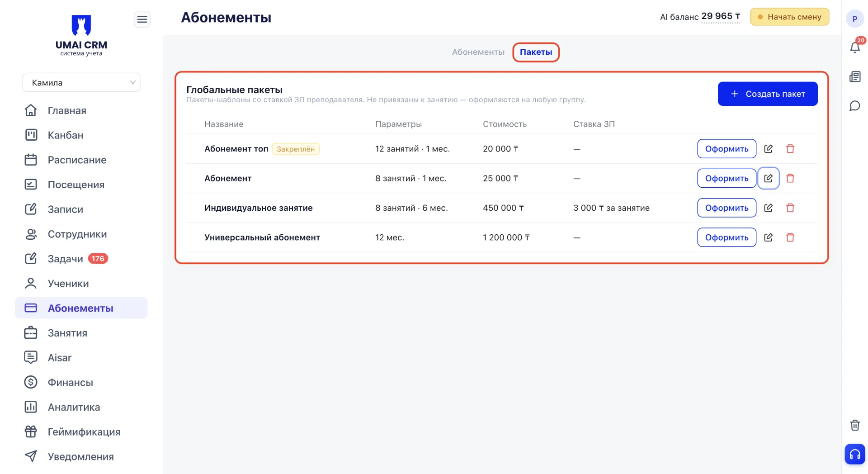Click the Канбан board icon

point(31,135)
